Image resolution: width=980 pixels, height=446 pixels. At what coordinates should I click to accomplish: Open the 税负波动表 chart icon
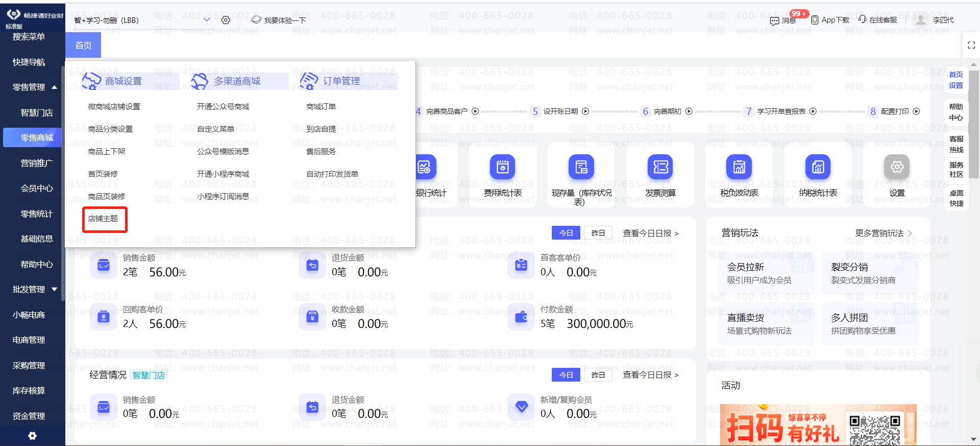pyautogui.click(x=739, y=167)
